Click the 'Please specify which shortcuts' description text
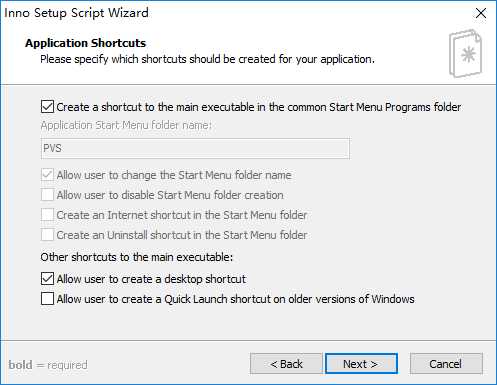 pyautogui.click(x=207, y=59)
